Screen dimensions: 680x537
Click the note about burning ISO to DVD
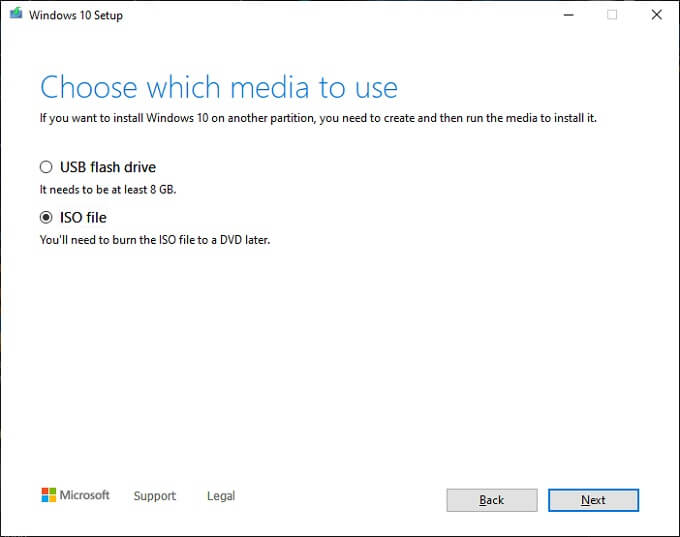coord(155,240)
